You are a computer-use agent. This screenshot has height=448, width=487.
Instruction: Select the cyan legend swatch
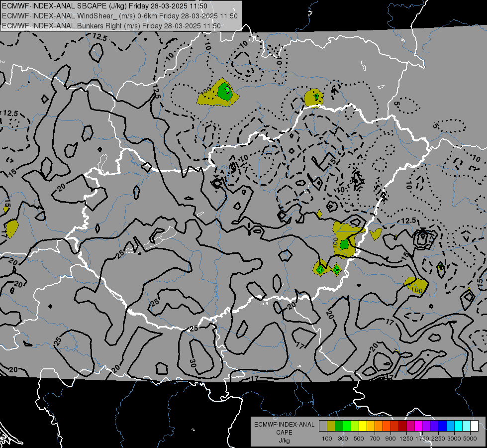459,426
